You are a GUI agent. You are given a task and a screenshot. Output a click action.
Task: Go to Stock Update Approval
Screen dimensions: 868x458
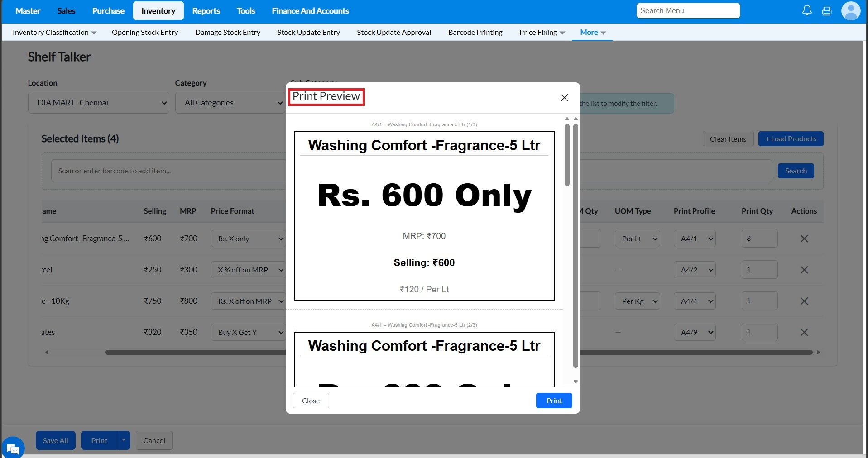394,32
